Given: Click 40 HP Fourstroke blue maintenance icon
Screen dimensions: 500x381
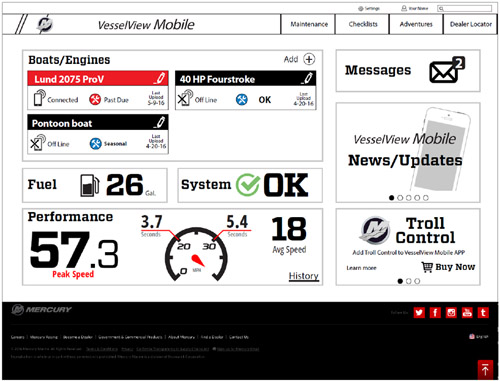Looking at the screenshot, I should [x=242, y=99].
